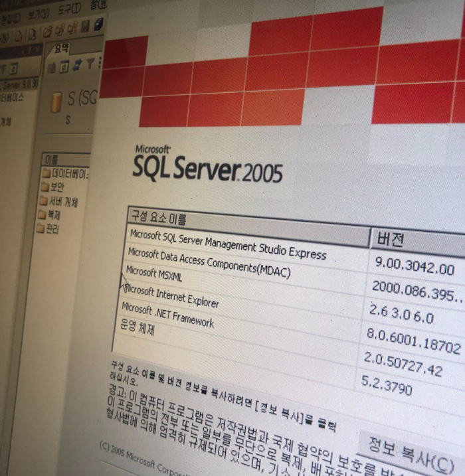The height and width of the screenshot is (476, 465).
Task: Click the 보안 folder icon in the Summary list
Action: [x=45, y=187]
